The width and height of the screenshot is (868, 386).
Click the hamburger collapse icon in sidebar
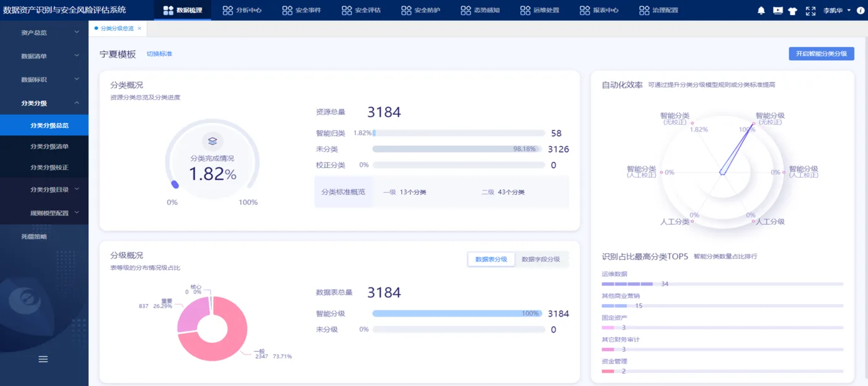pyautogui.click(x=43, y=359)
